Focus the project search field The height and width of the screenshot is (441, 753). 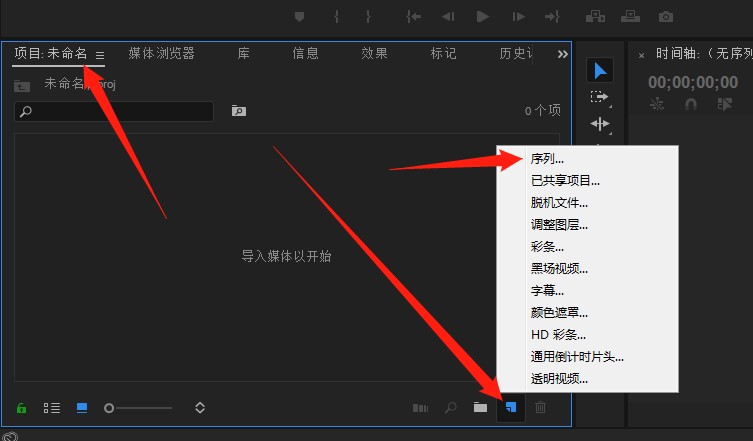(x=114, y=111)
